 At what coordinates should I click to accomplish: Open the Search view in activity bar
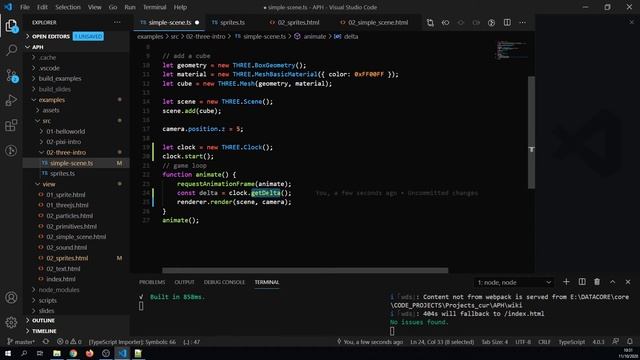point(11,51)
